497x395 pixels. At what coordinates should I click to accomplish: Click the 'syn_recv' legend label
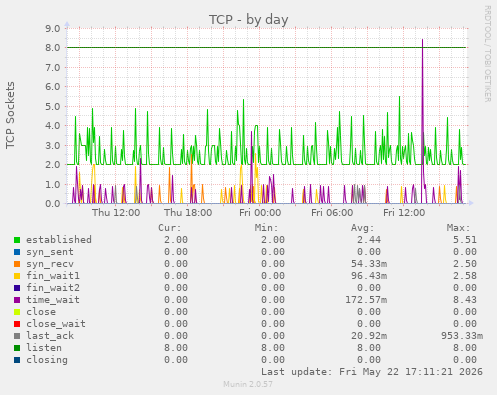50,264
